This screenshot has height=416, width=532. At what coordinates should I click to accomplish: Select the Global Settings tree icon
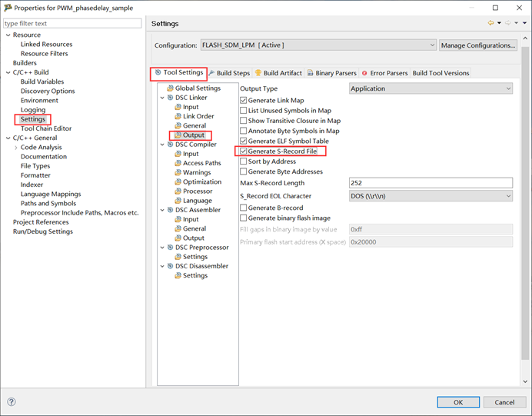pyautogui.click(x=170, y=88)
